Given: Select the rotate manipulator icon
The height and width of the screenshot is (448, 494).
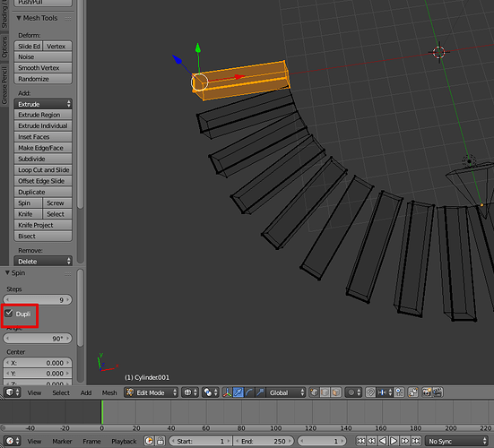Looking at the screenshot, I should 249,392.
